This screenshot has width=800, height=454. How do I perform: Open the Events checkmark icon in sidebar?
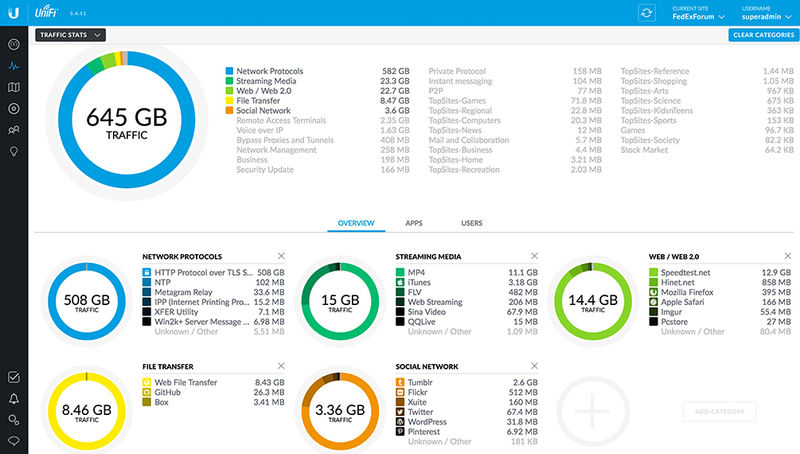(14, 377)
